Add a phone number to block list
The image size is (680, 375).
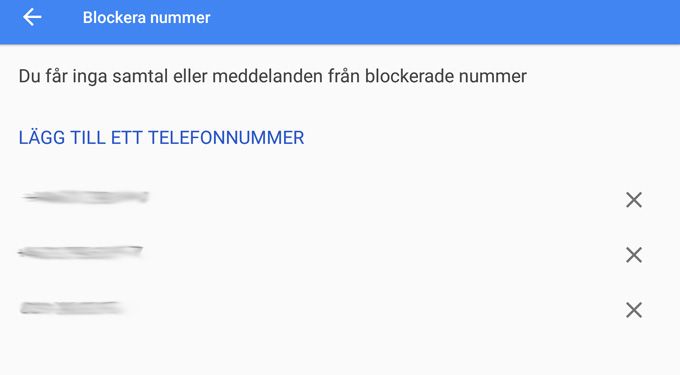click(x=161, y=138)
